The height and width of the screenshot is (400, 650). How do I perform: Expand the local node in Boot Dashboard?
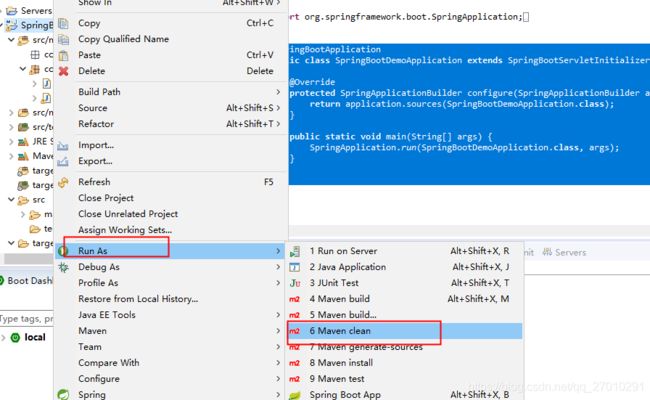tap(3, 338)
